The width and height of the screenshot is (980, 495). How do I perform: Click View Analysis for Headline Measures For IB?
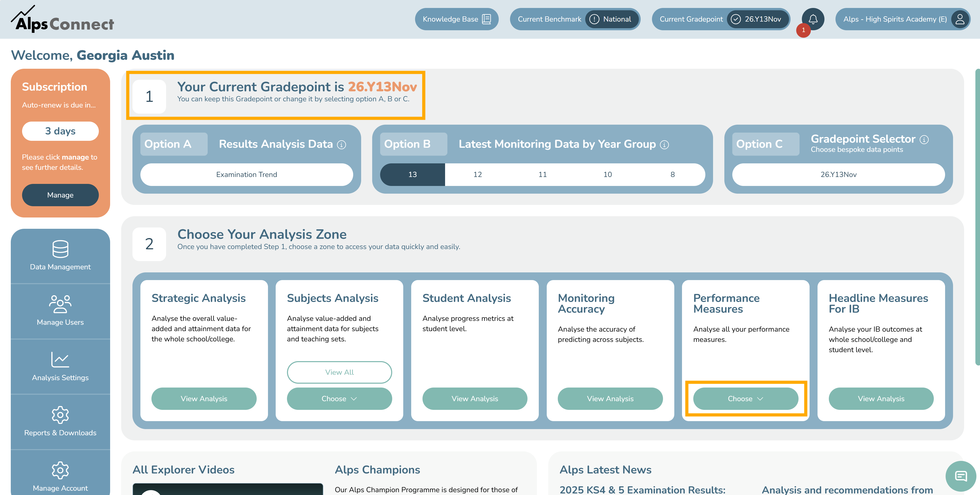click(881, 399)
